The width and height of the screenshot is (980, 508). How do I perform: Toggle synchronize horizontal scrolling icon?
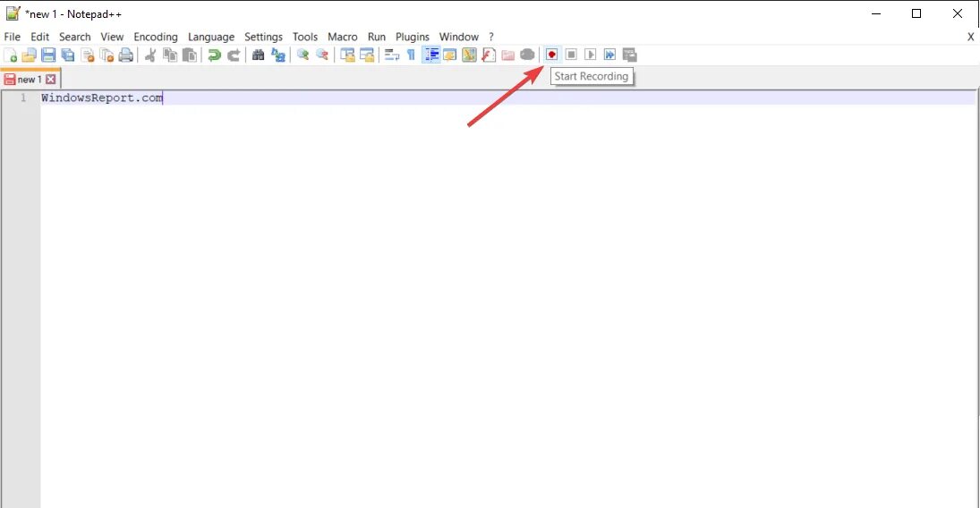point(367,55)
